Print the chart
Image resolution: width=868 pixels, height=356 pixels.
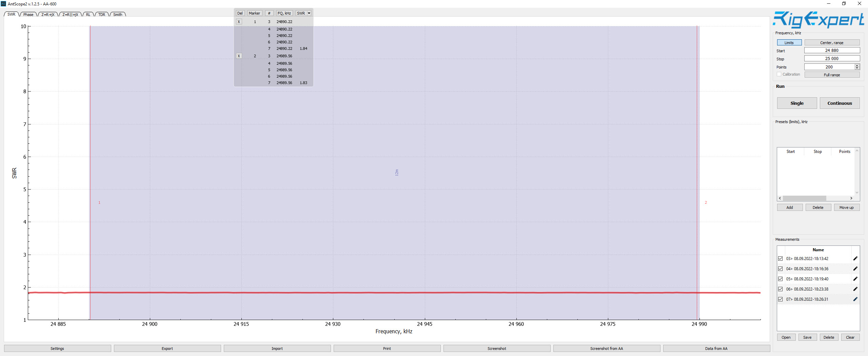point(387,348)
